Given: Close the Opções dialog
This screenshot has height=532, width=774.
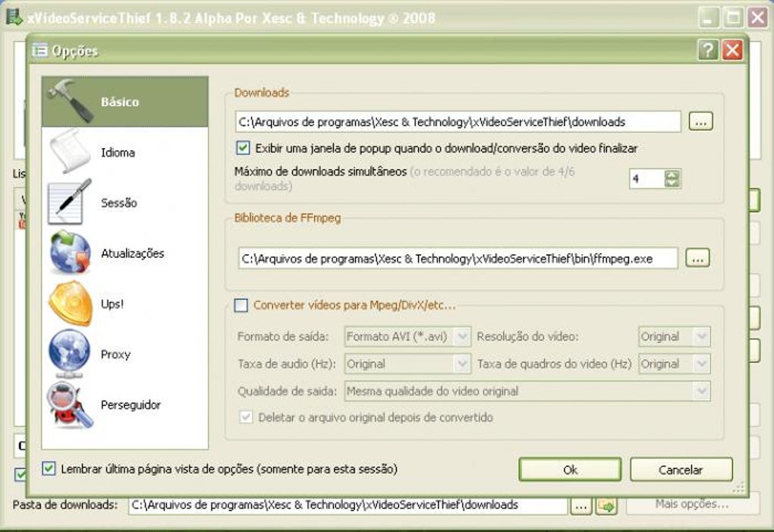Looking at the screenshot, I should [732, 50].
